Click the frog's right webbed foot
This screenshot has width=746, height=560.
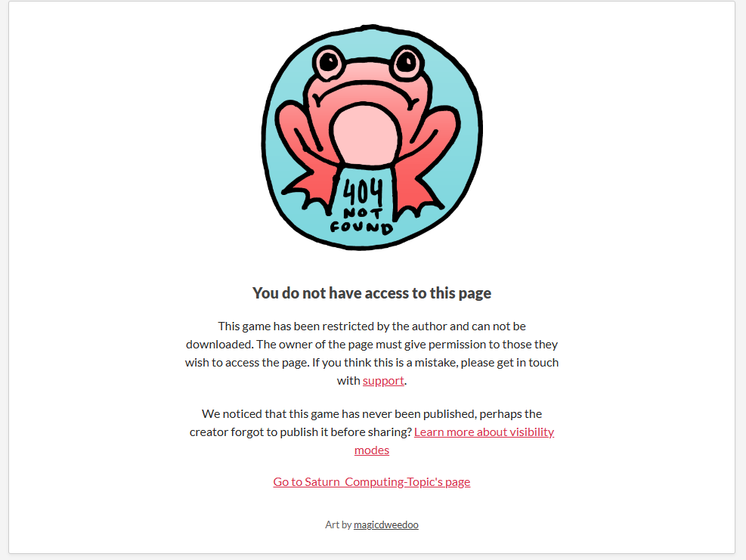click(x=418, y=190)
